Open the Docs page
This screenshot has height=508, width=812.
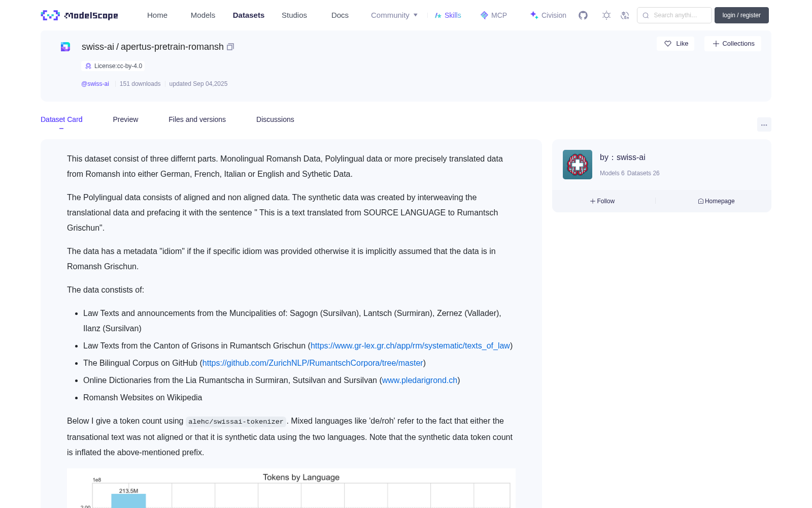tap(340, 15)
